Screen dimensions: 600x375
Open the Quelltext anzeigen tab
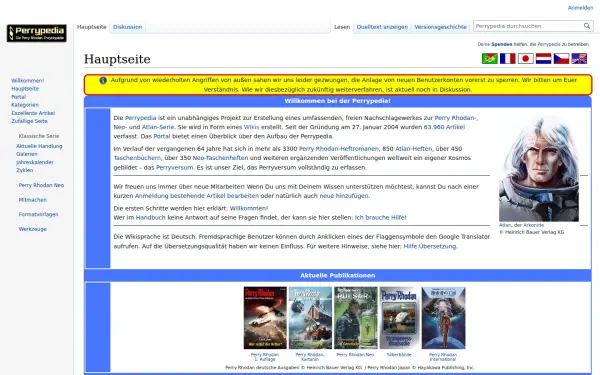click(382, 27)
